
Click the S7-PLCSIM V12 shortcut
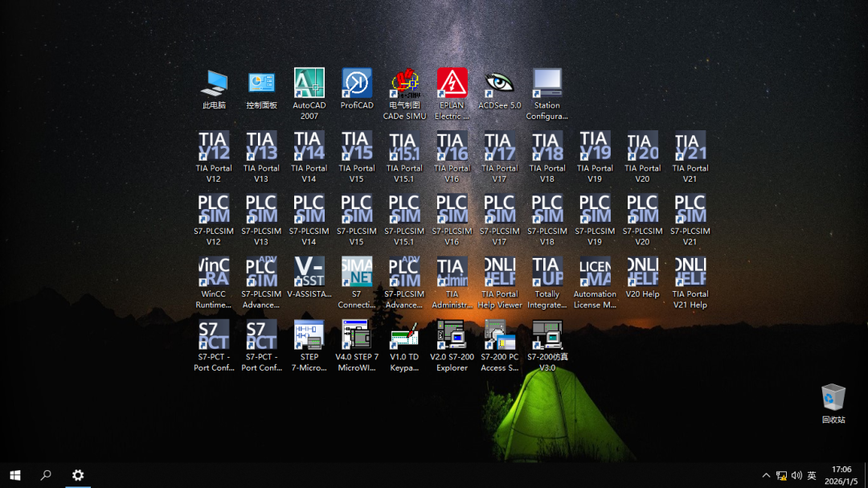coord(214,210)
